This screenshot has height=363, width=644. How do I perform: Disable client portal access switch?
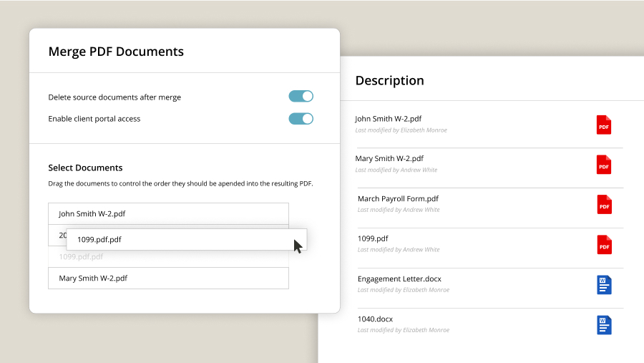tap(301, 118)
